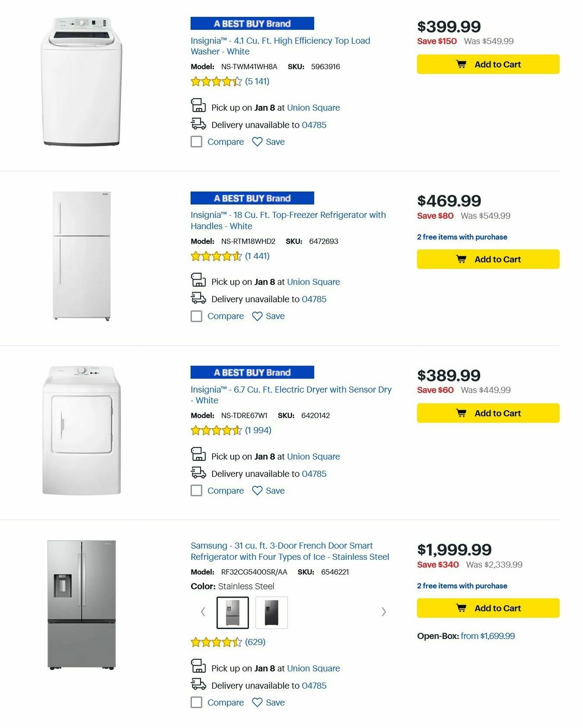Viewport: 583px width, 728px height.
Task: Check the Compare box for the electric dryer
Action: (x=196, y=490)
